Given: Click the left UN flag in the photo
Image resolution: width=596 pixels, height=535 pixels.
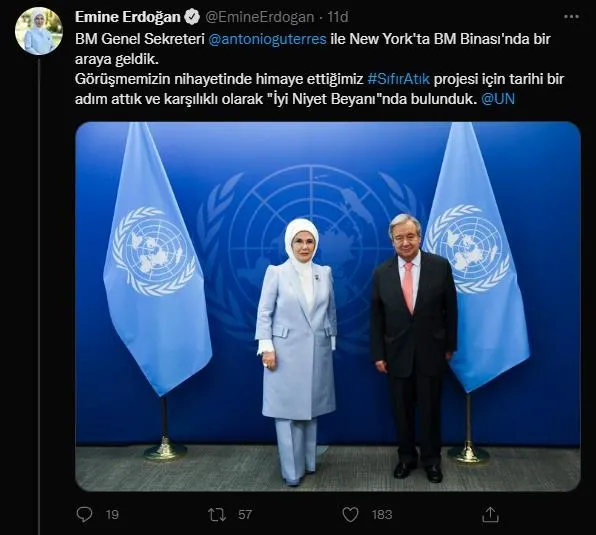Looking at the screenshot, I should click(x=156, y=258).
